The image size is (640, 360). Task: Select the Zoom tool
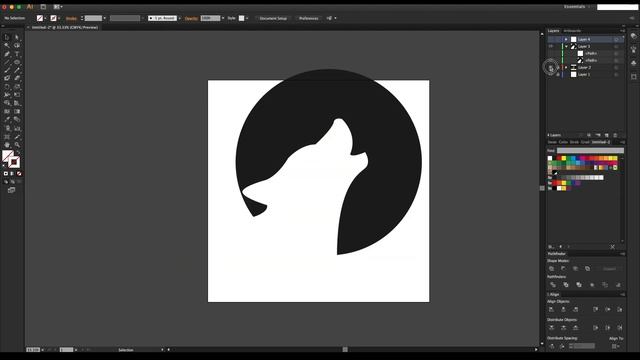coord(17,145)
